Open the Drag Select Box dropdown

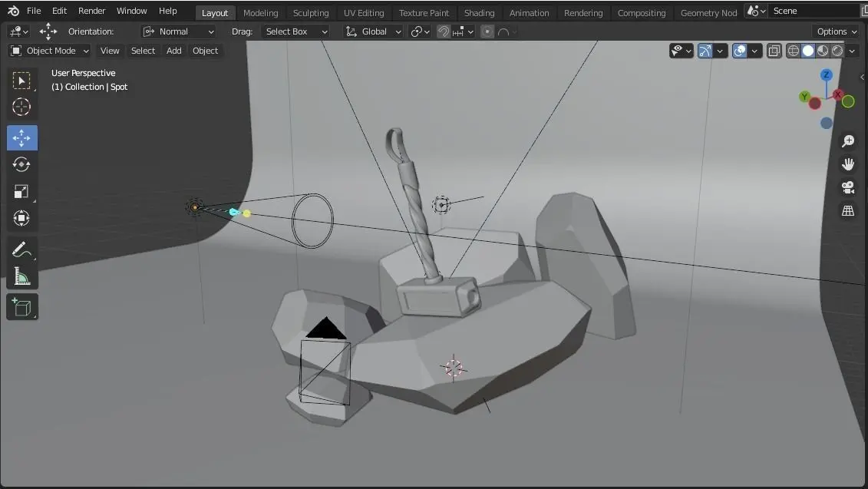tap(296, 31)
